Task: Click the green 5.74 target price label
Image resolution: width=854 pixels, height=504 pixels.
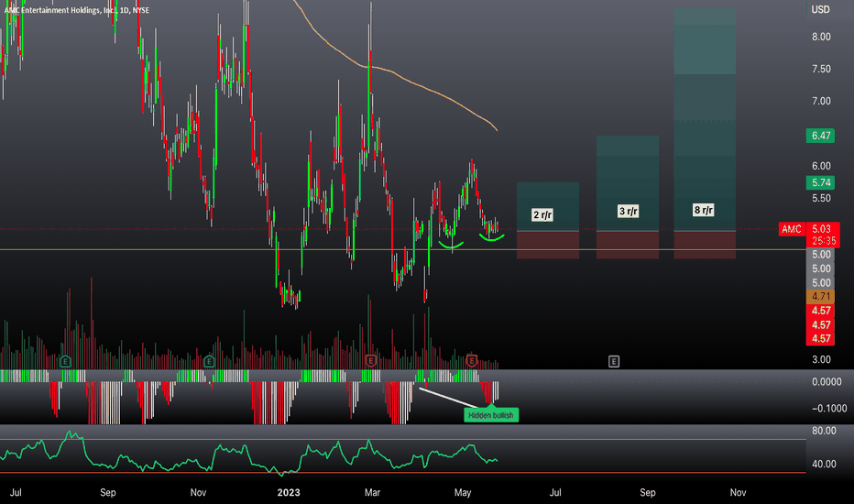Action: 821,182
